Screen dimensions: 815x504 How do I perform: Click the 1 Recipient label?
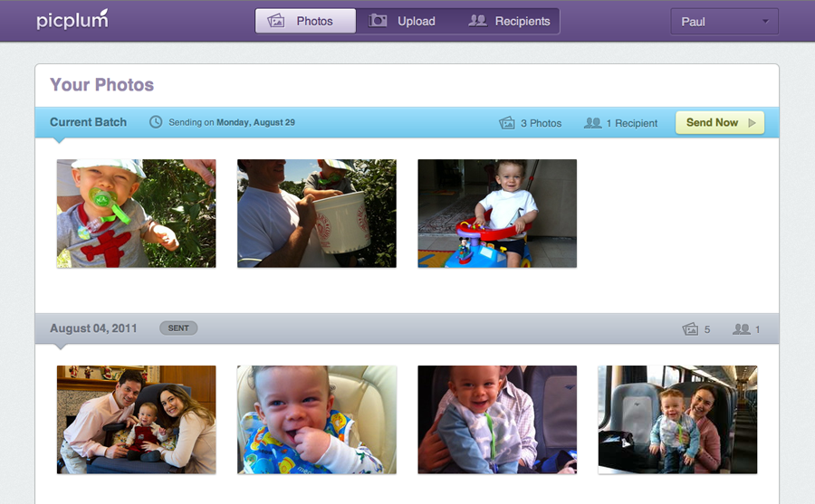[631, 123]
